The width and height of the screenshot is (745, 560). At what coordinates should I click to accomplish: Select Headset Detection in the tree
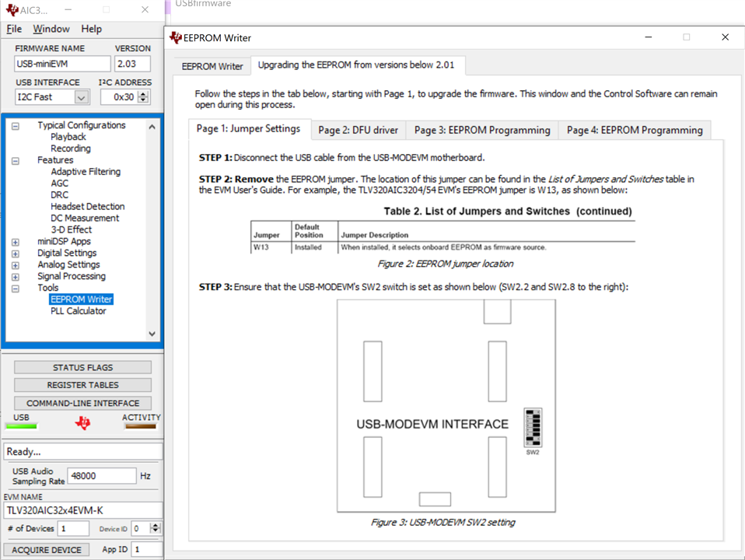pos(87,206)
